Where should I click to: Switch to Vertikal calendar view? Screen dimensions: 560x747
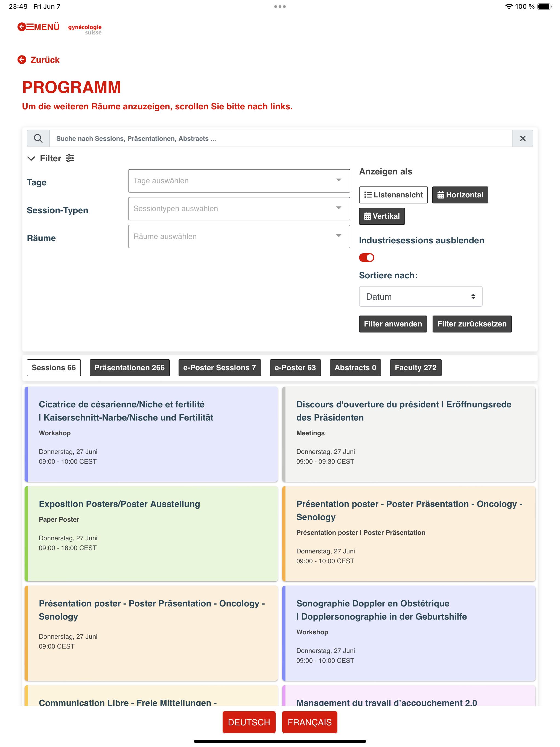pos(382,216)
